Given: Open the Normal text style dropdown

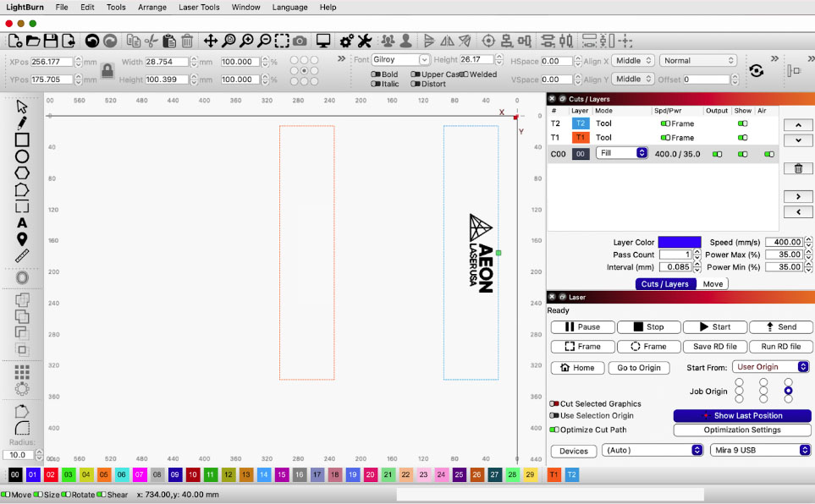Looking at the screenshot, I should click(698, 60).
